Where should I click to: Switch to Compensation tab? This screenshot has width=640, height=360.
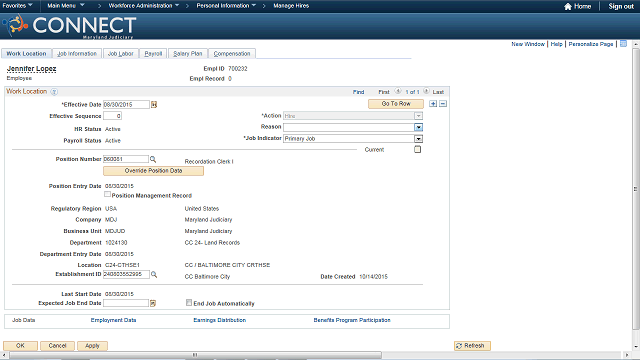point(232,53)
